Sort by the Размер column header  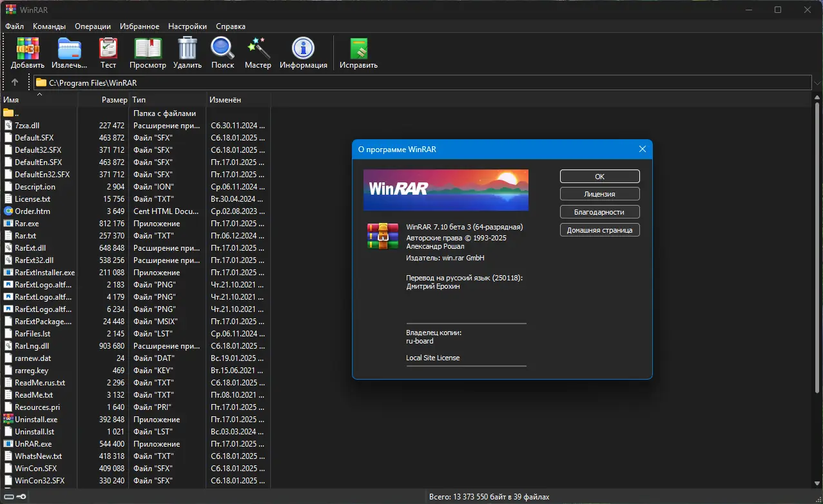(103, 100)
